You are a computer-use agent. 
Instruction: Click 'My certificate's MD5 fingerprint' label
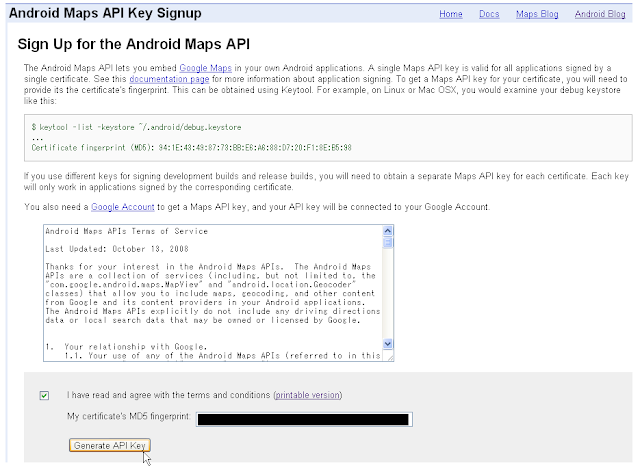coord(129,416)
